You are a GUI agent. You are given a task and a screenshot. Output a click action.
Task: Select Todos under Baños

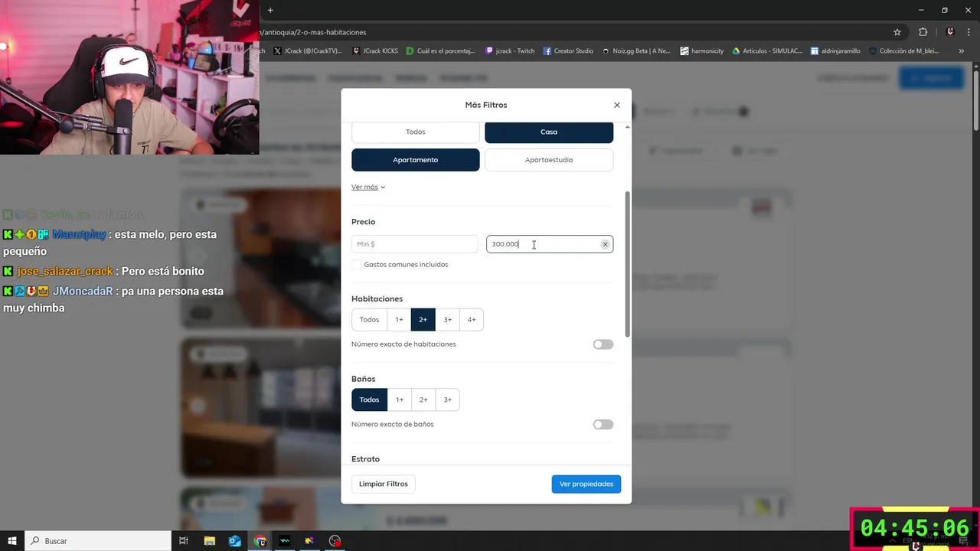point(369,399)
